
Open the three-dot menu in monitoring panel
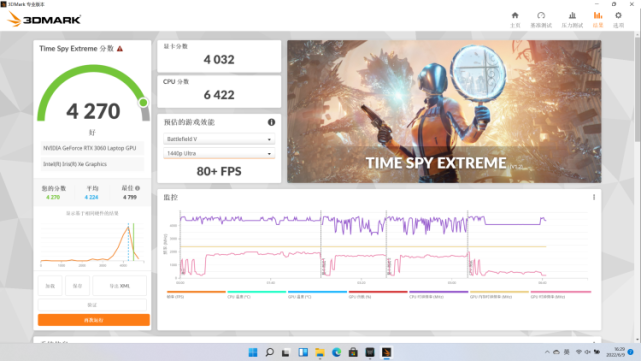[x=594, y=197]
